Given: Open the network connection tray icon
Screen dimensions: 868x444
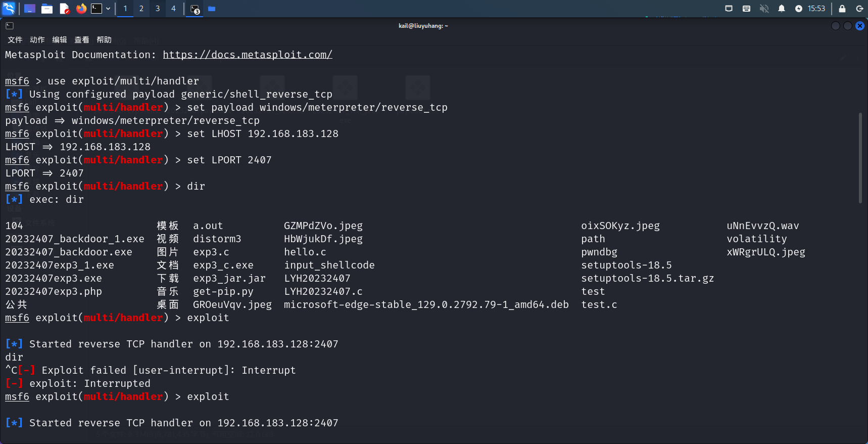Looking at the screenshot, I should [x=729, y=9].
